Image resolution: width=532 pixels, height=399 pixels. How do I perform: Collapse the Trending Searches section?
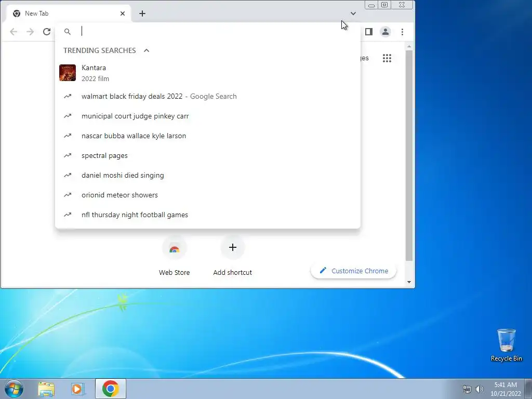(147, 50)
